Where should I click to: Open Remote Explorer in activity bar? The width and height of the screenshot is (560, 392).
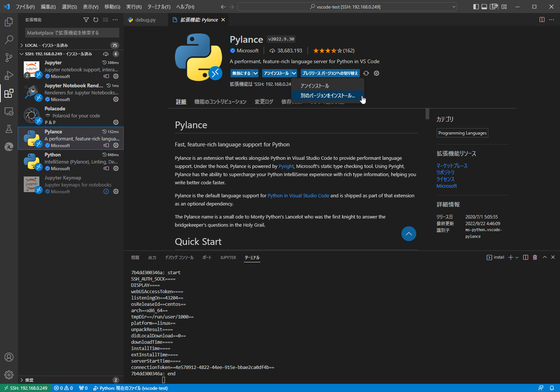(x=9, y=111)
